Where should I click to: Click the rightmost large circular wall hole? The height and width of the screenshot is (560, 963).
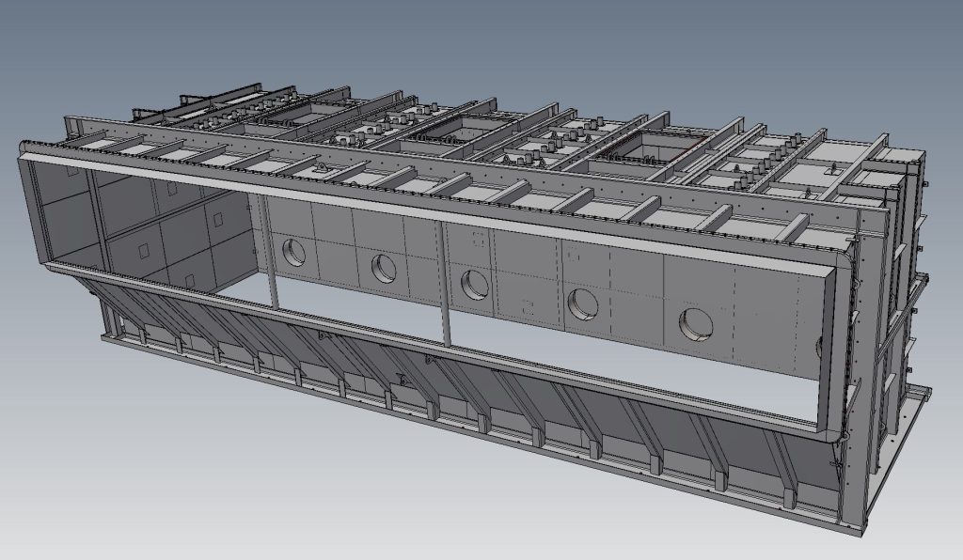pos(697,320)
